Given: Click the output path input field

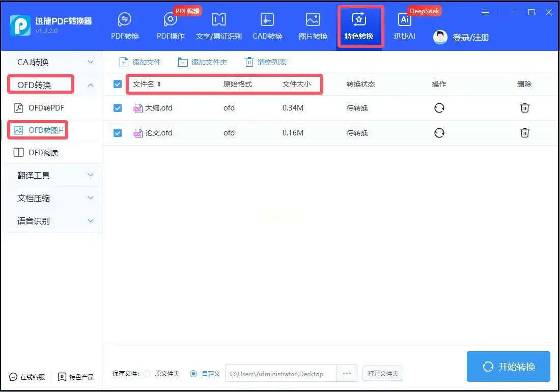Looking at the screenshot, I should click(x=281, y=374).
